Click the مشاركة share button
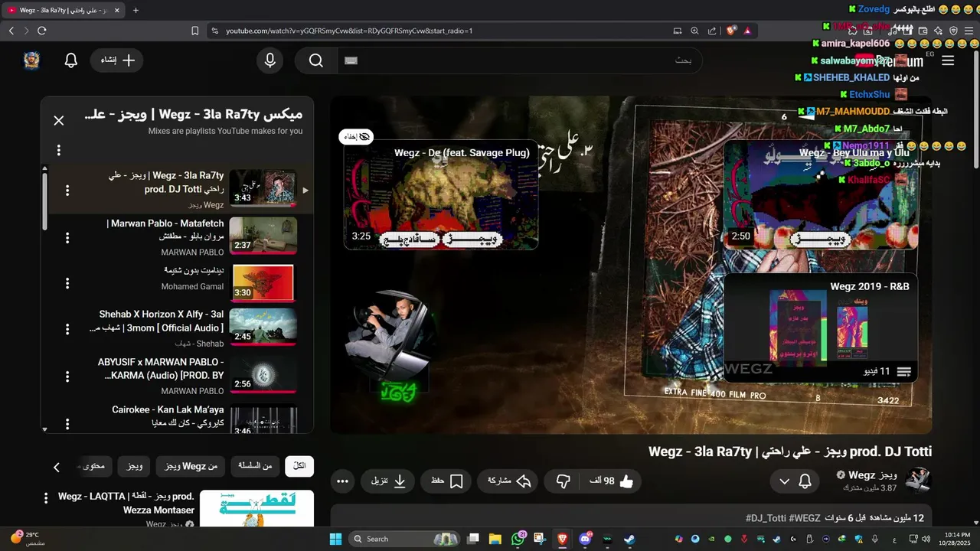Viewport: 980px width, 551px height. pyautogui.click(x=509, y=481)
